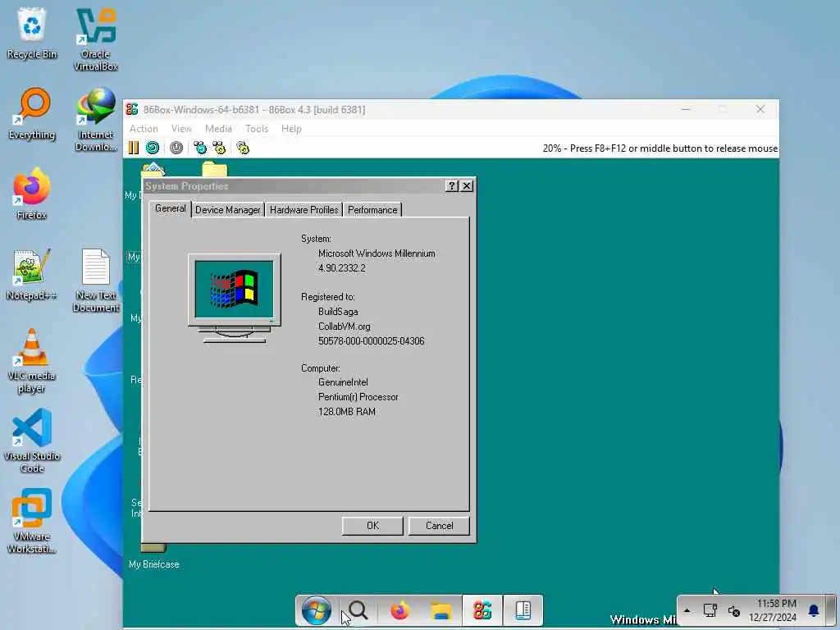
Task: Open the notifications bell icon
Action: (814, 610)
